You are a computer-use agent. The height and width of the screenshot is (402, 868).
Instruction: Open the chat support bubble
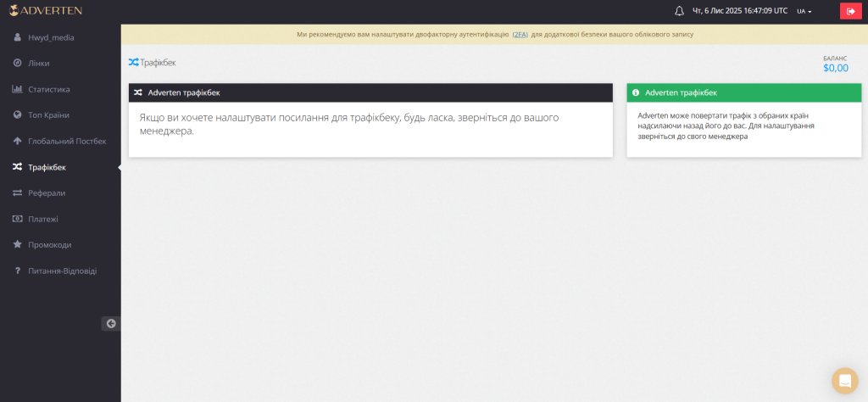click(x=844, y=381)
